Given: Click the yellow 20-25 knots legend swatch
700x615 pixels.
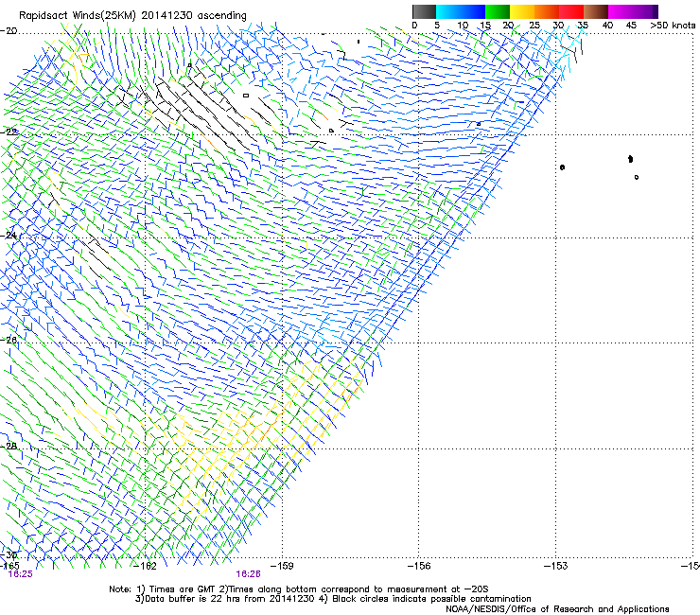Looking at the screenshot, I should pyautogui.click(x=522, y=11).
